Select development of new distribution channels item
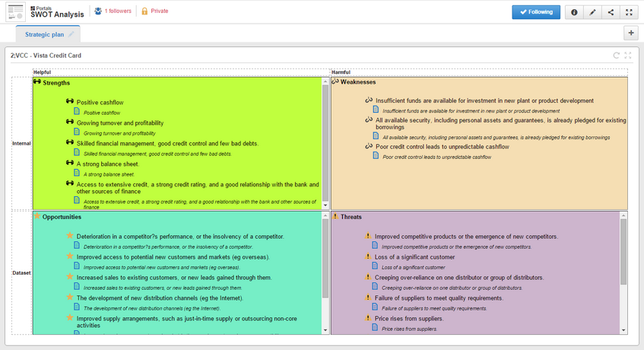 coord(160,298)
